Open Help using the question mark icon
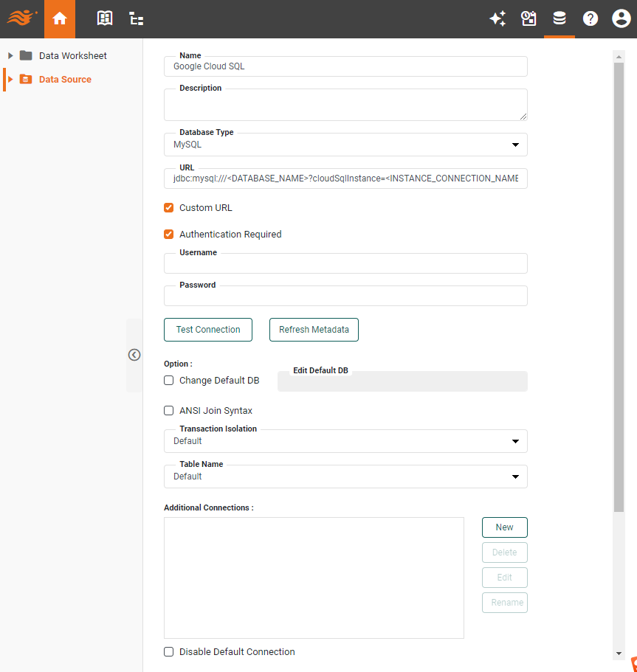The width and height of the screenshot is (637, 672). point(590,18)
